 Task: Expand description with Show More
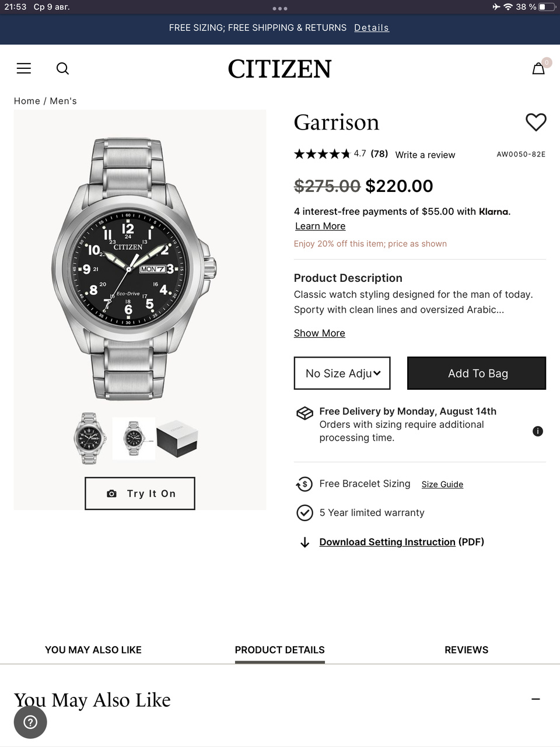coord(319,333)
